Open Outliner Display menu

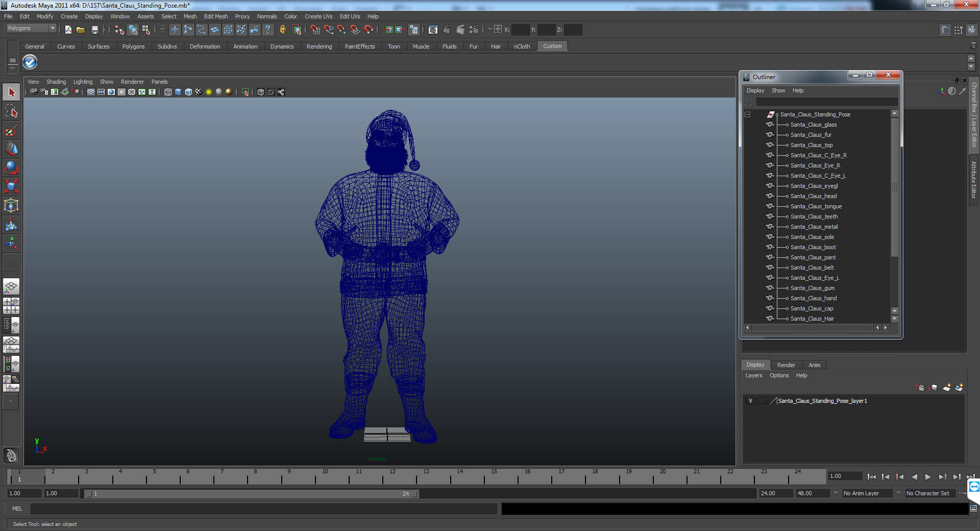[x=755, y=90]
